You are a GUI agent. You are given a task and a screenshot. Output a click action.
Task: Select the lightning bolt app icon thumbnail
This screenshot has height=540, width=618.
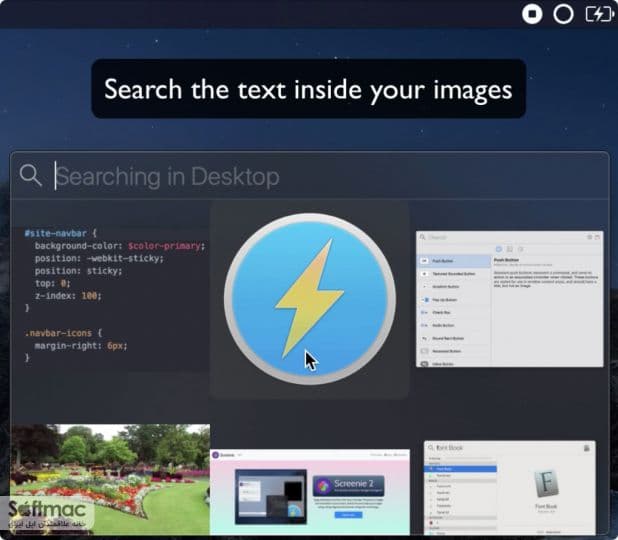[310, 300]
